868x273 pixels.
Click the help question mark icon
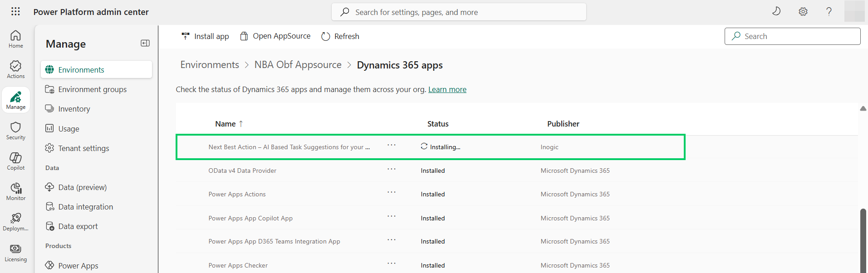point(829,12)
